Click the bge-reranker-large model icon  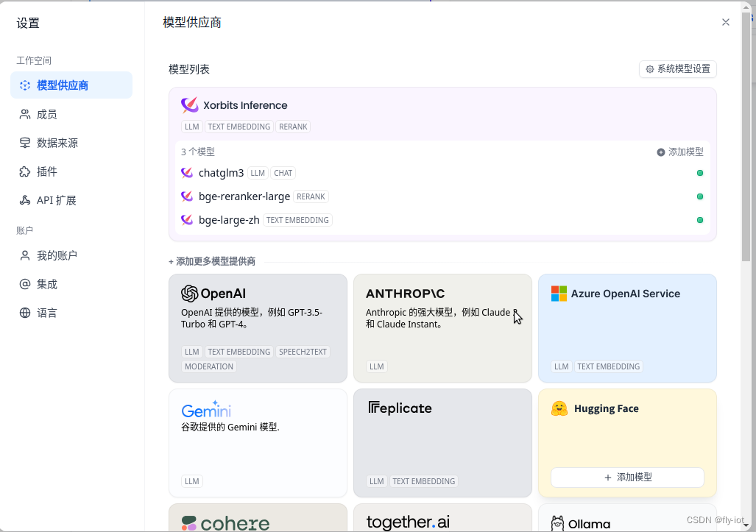(x=187, y=196)
